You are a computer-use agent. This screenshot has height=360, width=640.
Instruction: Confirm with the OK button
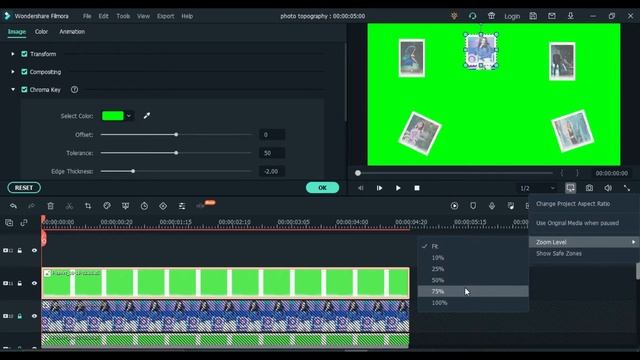tap(322, 188)
